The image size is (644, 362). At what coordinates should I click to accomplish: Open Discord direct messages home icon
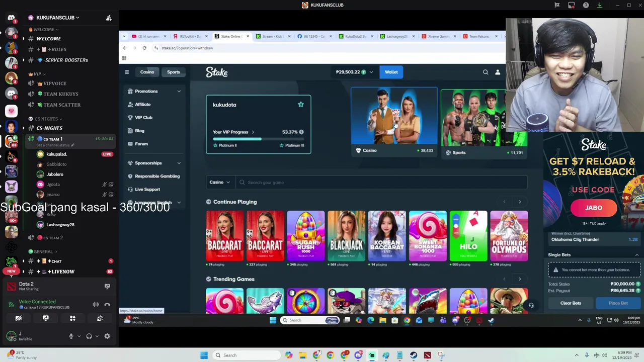(x=11, y=18)
